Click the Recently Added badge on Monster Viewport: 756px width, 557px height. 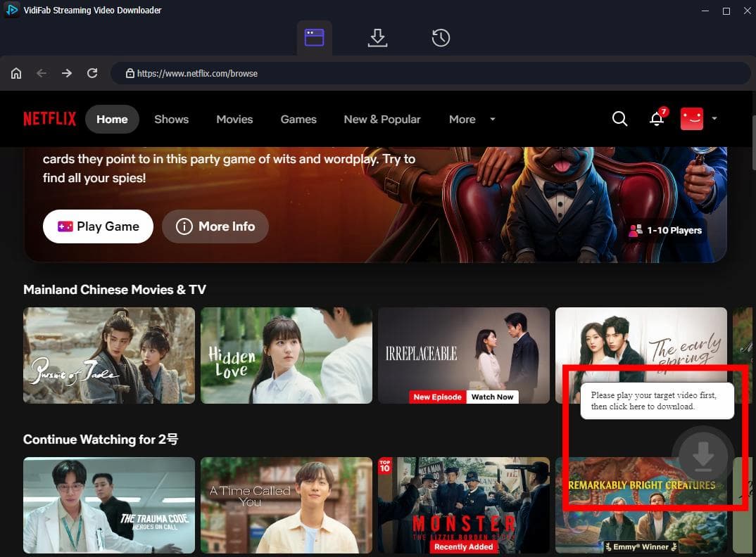click(x=463, y=547)
